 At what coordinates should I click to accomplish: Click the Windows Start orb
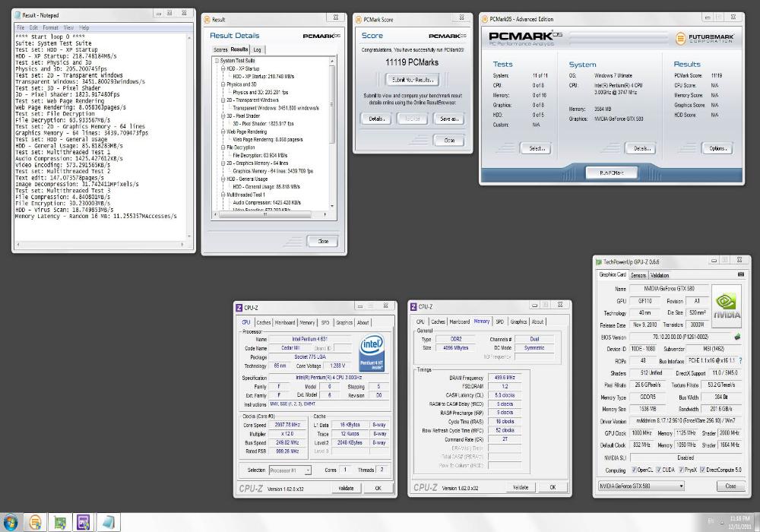coord(10,522)
